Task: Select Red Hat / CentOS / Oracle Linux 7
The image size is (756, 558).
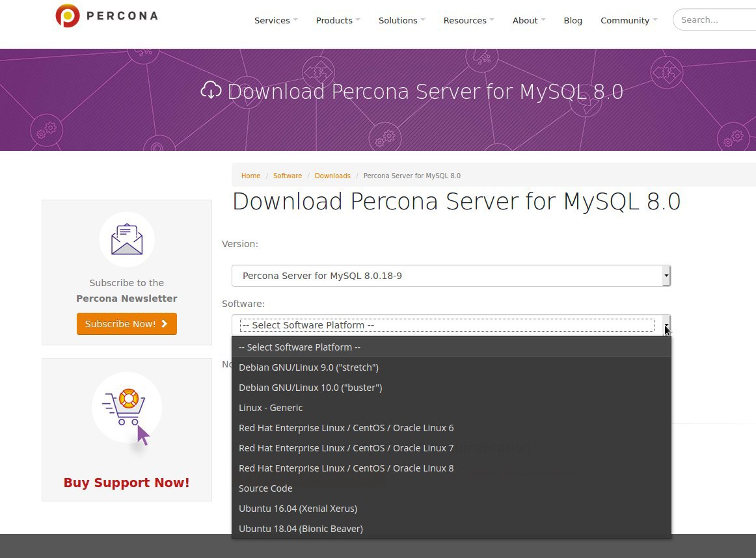Action: [452, 448]
